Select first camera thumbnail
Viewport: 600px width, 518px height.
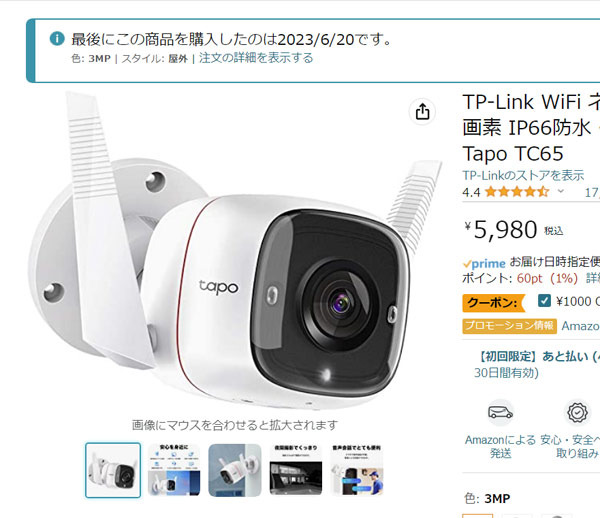(x=113, y=470)
